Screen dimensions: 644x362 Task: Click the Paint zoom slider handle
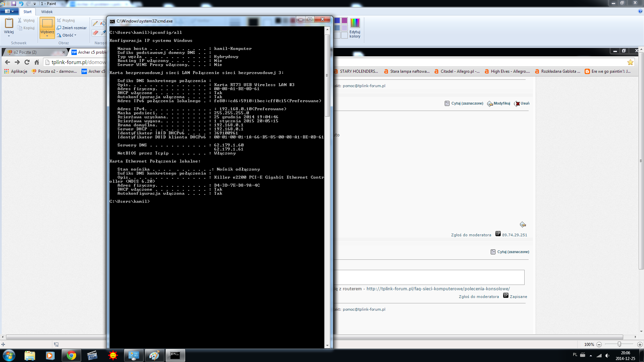(619, 345)
